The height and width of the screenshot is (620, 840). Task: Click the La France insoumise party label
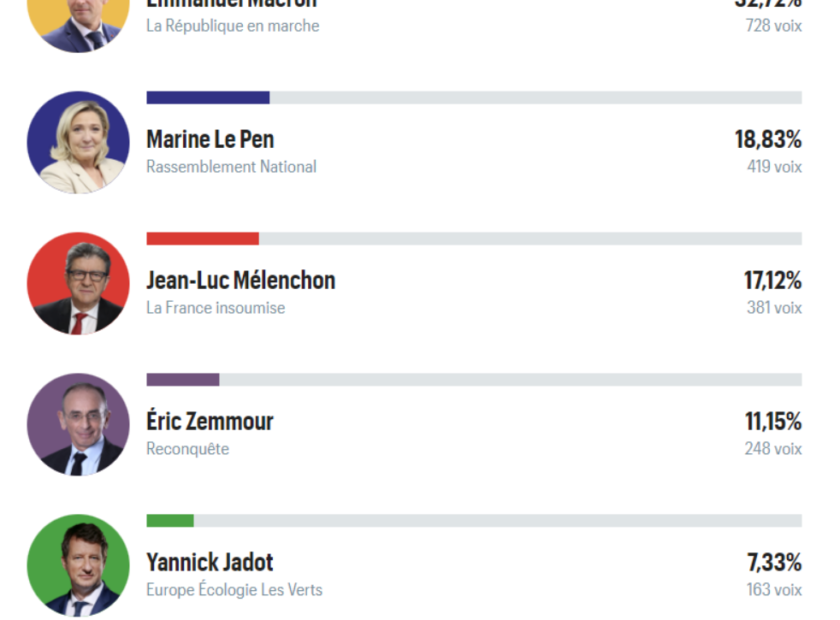pos(215,308)
